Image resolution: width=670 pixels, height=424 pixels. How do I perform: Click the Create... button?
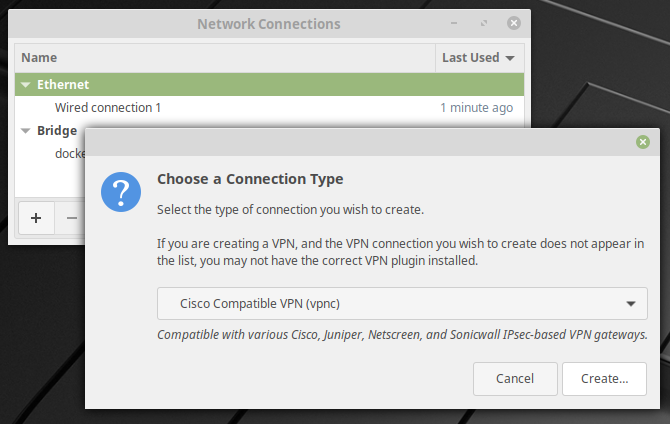[x=604, y=379]
